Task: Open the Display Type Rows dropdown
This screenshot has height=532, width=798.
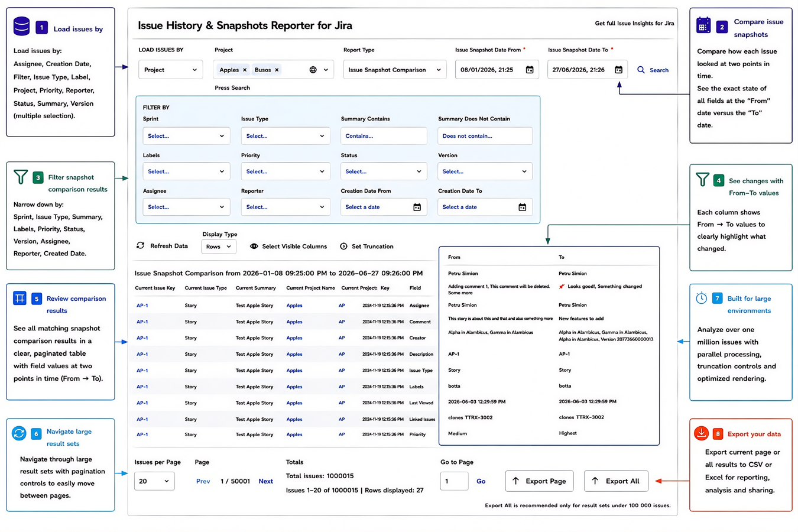Action: pyautogui.click(x=219, y=246)
